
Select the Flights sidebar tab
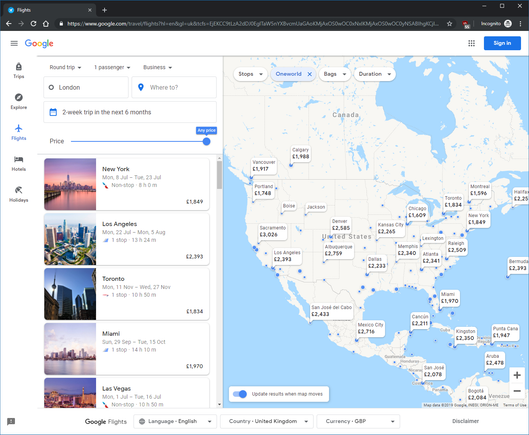(x=19, y=132)
